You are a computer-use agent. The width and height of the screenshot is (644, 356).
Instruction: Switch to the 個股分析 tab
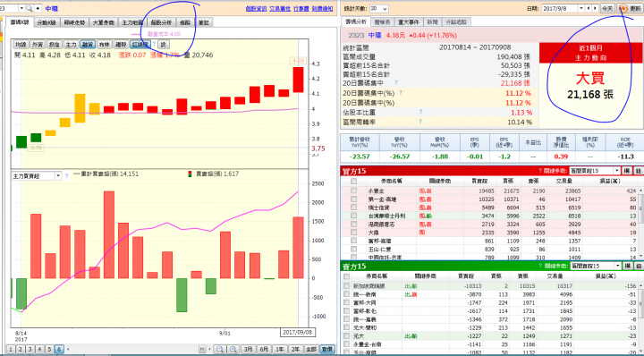[x=161, y=22]
